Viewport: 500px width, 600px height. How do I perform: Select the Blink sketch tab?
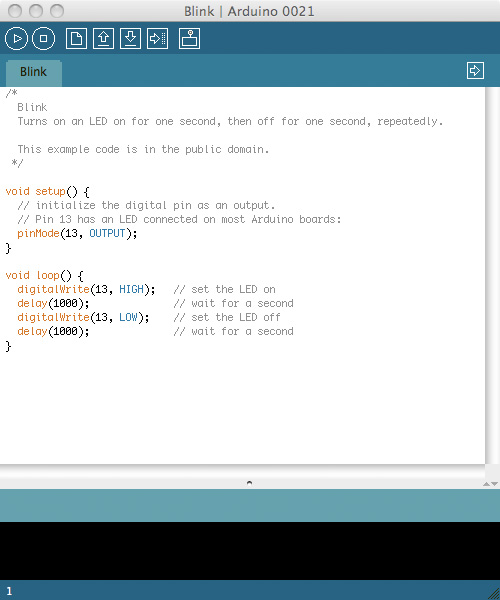coord(34,72)
